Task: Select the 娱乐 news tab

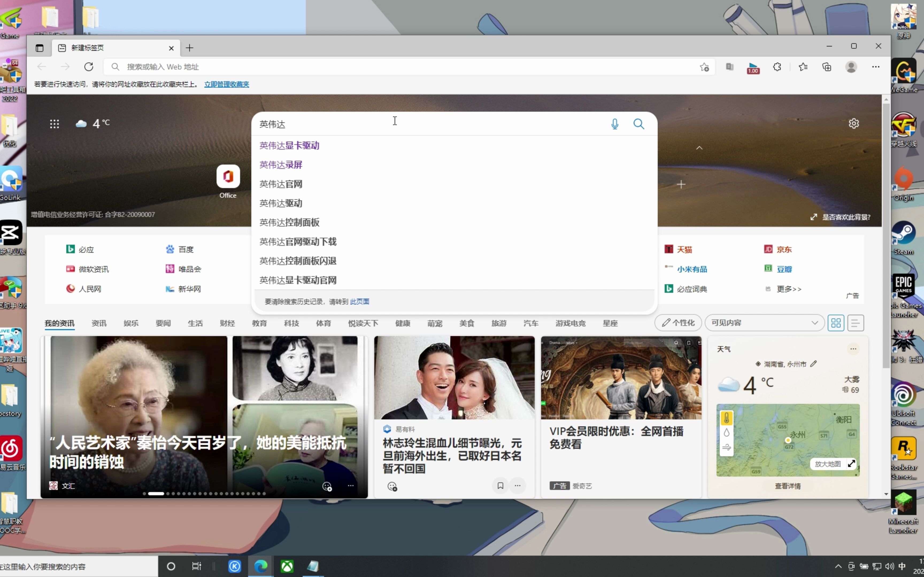Action: [131, 323]
